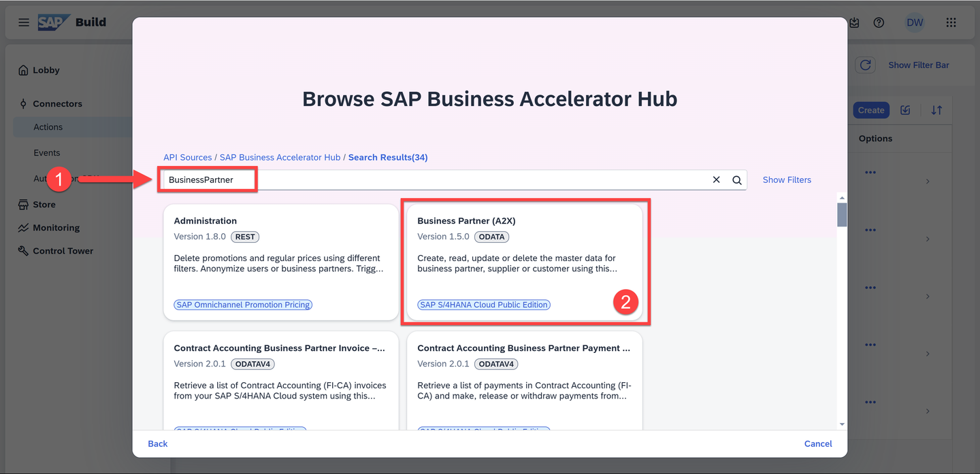
Task: Click the results list scrollbar thumb
Action: 842,214
